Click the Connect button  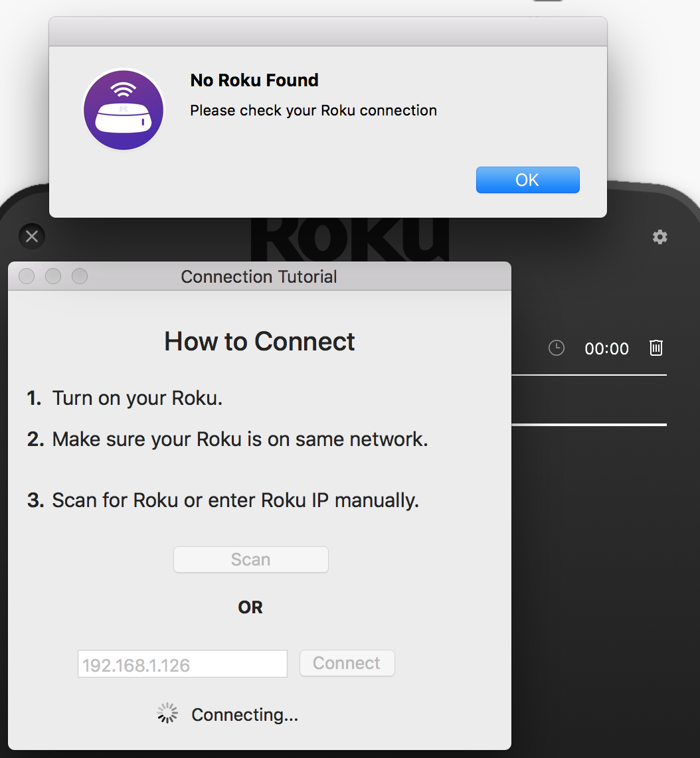point(347,663)
